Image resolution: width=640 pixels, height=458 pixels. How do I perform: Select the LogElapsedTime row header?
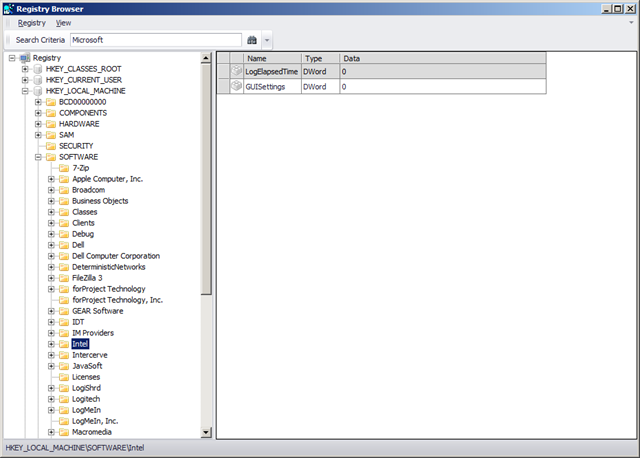pyautogui.click(x=223, y=71)
